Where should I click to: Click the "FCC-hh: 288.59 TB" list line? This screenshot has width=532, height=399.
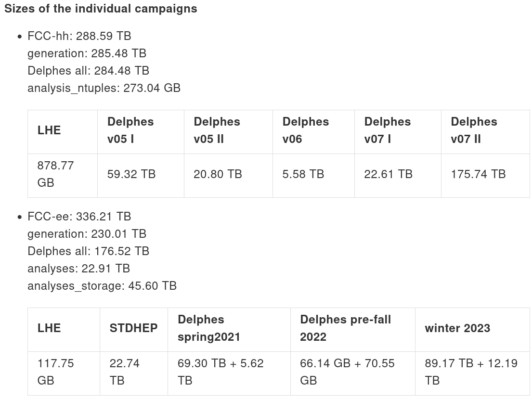pyautogui.click(x=79, y=36)
